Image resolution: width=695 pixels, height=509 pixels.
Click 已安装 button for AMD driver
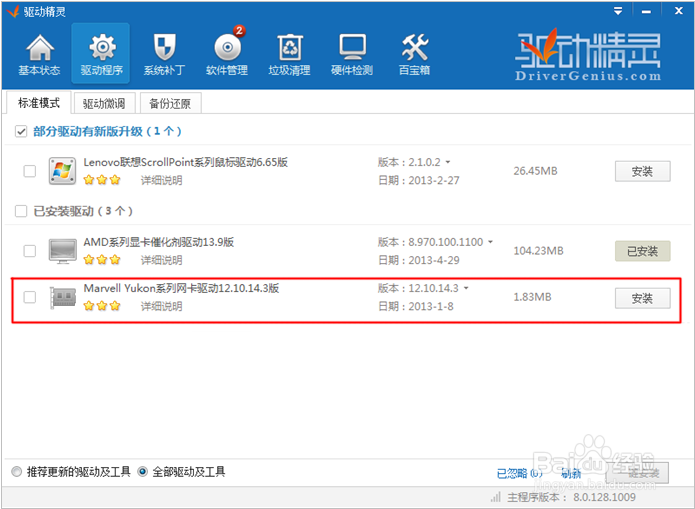point(642,251)
